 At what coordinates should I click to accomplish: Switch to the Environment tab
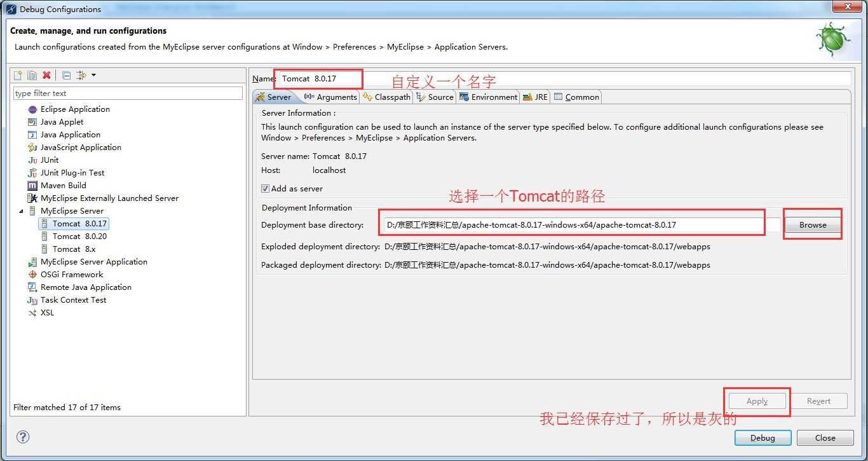(x=488, y=97)
